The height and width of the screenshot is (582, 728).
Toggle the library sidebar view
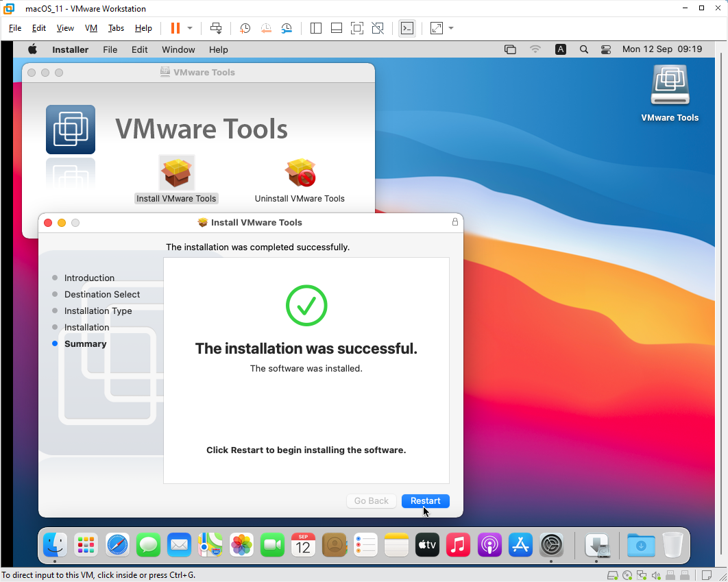(x=316, y=28)
